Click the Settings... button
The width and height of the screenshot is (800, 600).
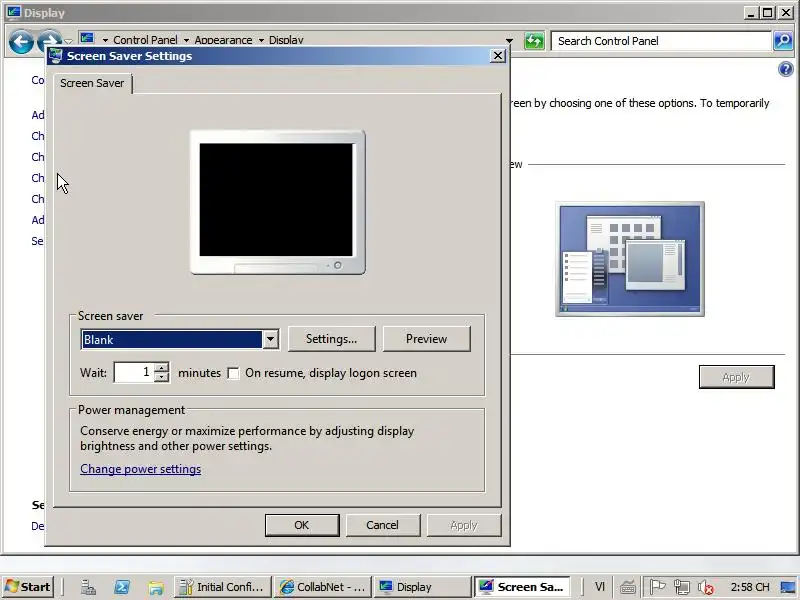pos(332,339)
